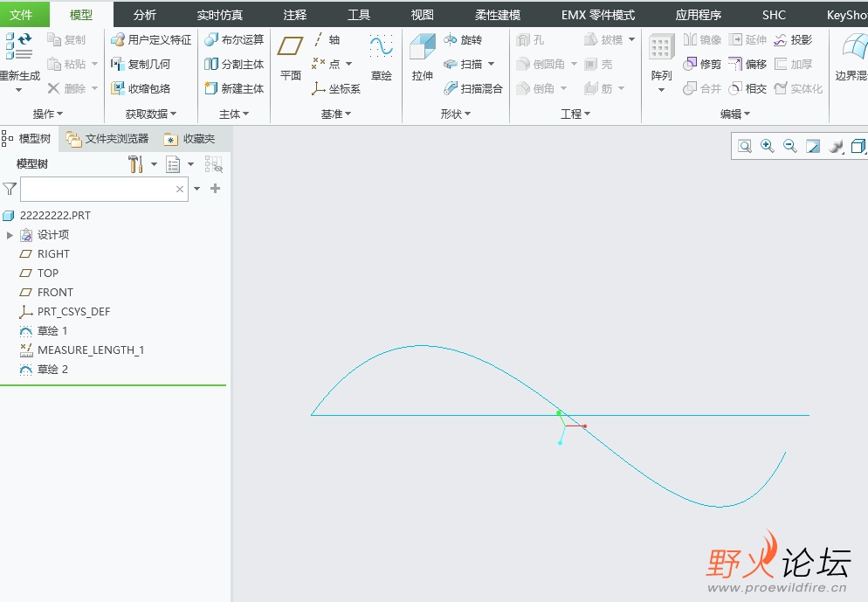Add a new tree filter with plus

(x=216, y=189)
